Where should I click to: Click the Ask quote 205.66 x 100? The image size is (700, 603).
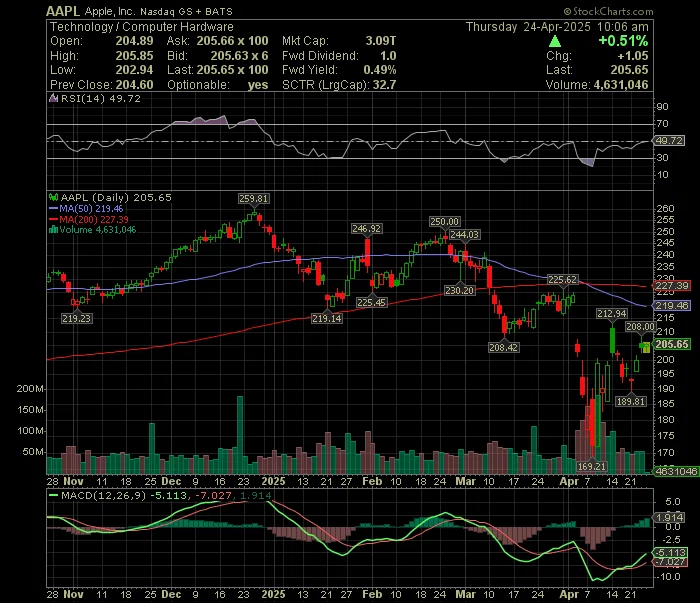[233, 41]
